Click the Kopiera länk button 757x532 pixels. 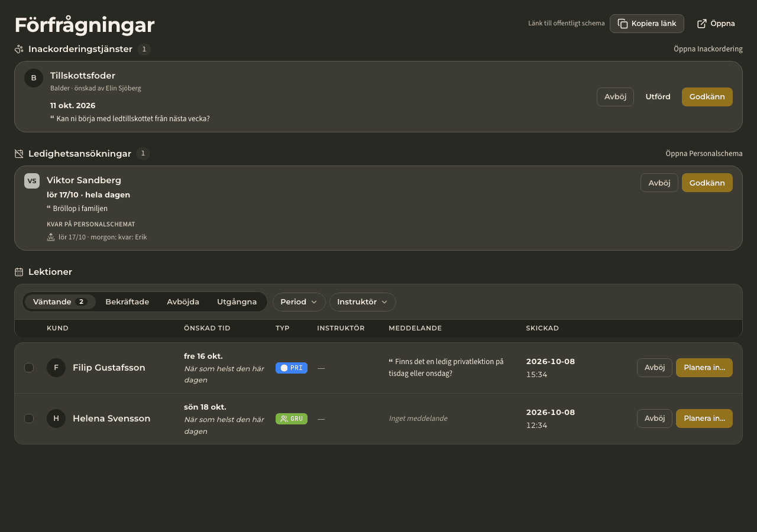647,24
